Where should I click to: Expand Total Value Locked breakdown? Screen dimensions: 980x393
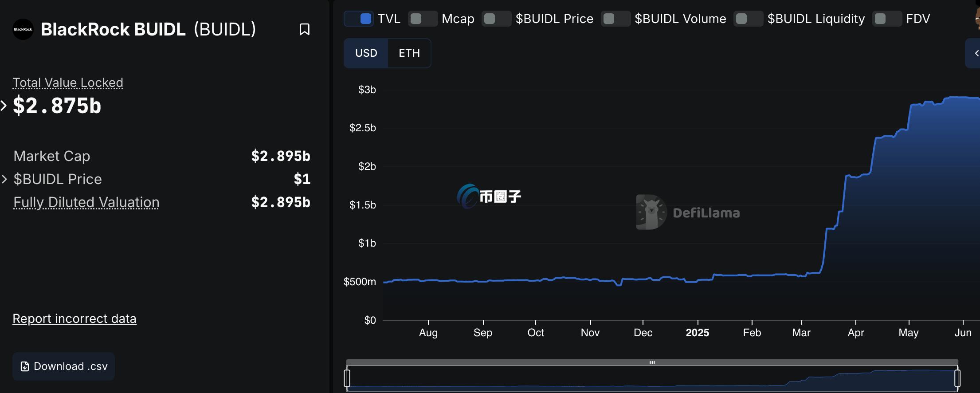[4, 106]
